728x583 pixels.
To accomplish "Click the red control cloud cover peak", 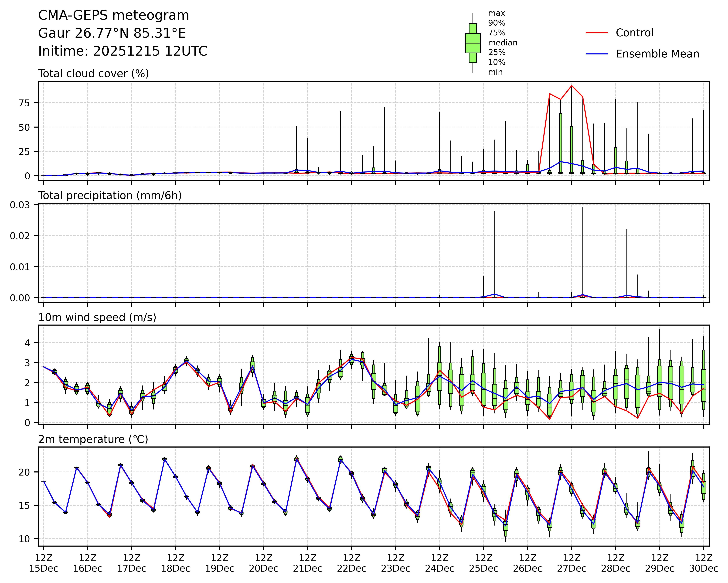I will (x=571, y=86).
